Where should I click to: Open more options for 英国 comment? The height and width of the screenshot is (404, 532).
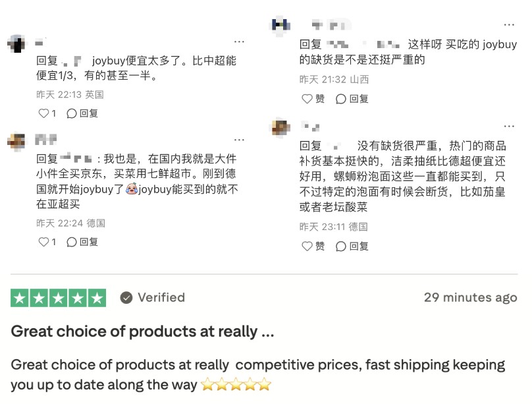coord(239,42)
